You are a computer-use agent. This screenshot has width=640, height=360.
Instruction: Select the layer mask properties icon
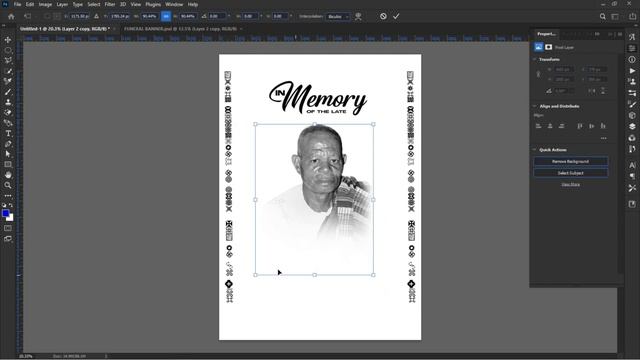(549, 47)
